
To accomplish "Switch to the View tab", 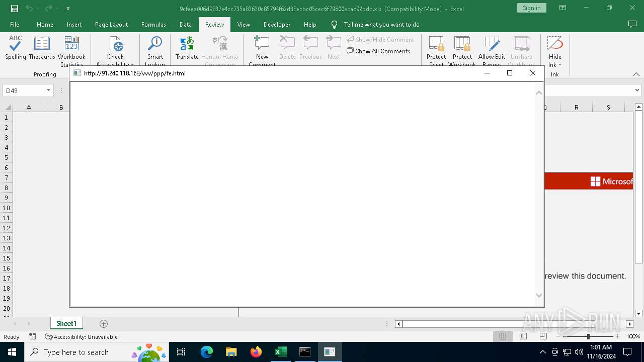I will (244, 25).
